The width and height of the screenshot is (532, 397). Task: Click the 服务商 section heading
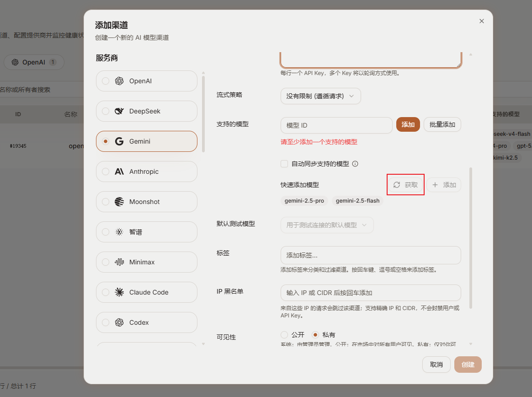coord(106,58)
